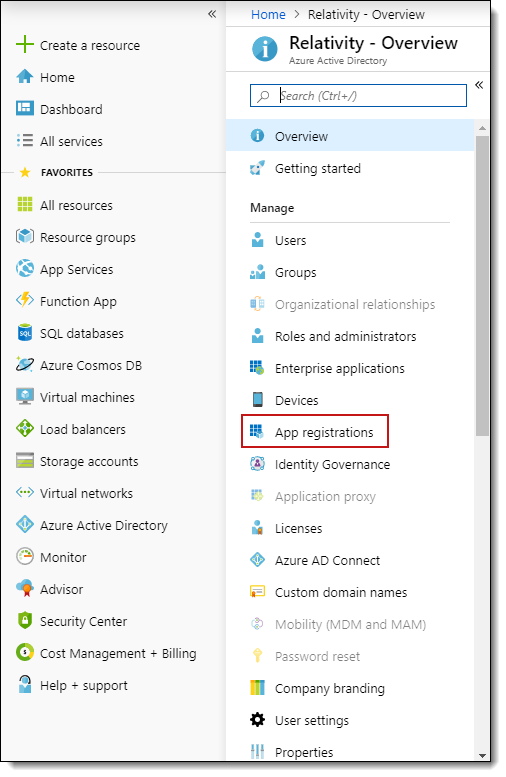This screenshot has height=777, width=506.
Task: Click the Virtual networks icon
Action: 25,493
